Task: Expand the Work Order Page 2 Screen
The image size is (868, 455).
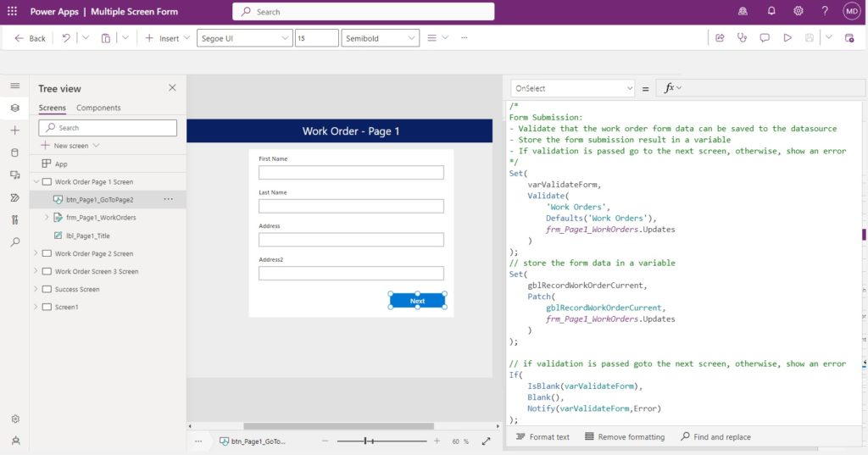Action: click(x=36, y=253)
